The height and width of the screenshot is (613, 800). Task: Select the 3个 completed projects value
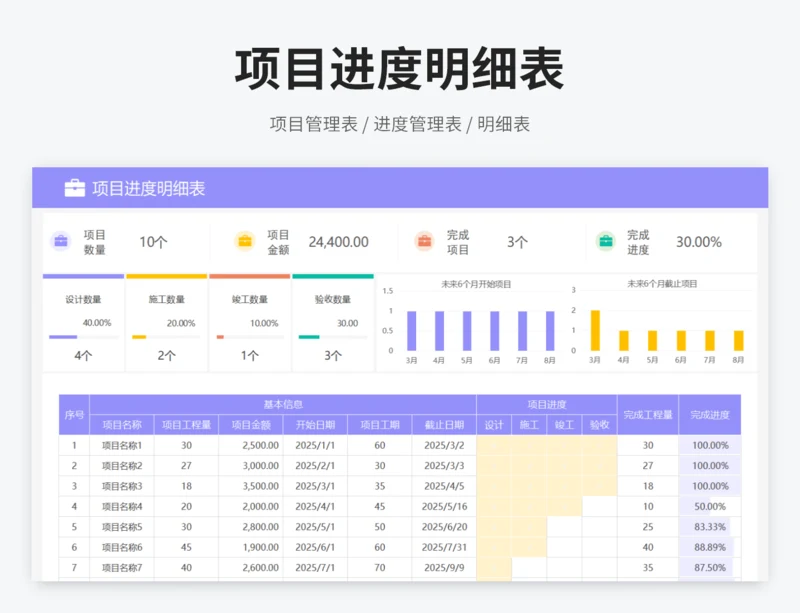(517, 242)
